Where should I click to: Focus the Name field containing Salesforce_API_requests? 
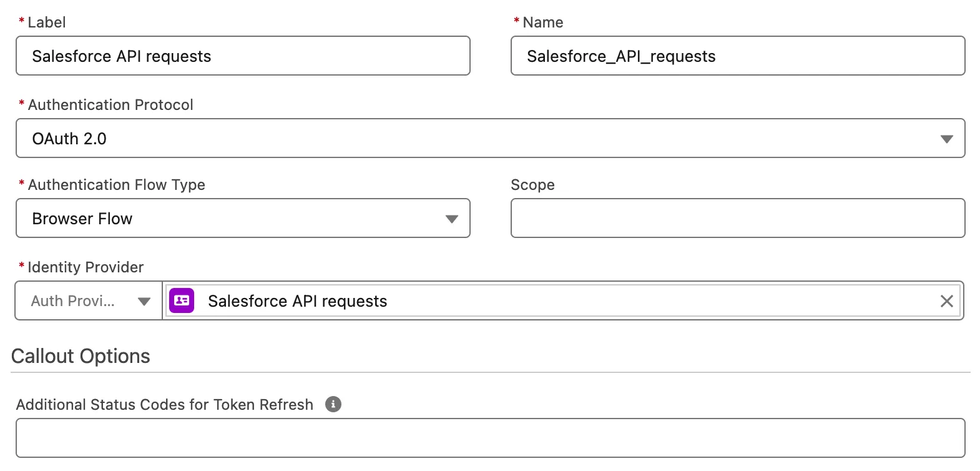click(737, 56)
